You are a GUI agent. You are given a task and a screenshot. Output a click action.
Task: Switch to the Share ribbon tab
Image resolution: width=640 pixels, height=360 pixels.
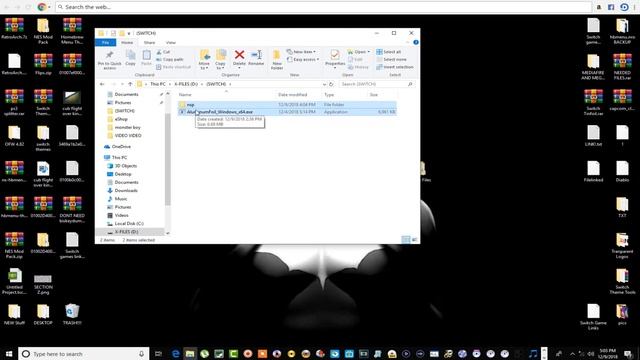tap(149, 42)
